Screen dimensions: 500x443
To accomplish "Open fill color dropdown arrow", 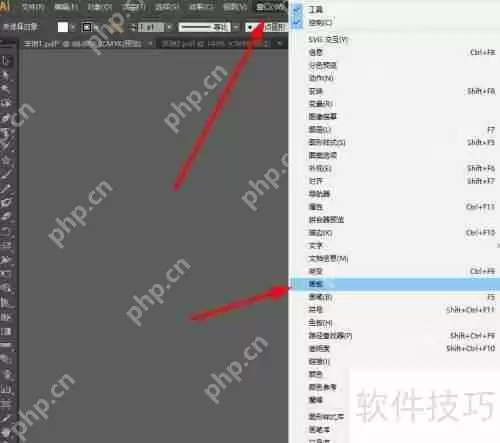I will click(74, 27).
